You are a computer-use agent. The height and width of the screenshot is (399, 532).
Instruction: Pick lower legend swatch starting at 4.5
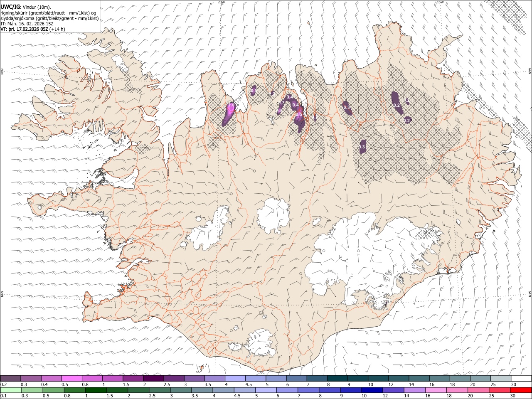tap(244, 390)
